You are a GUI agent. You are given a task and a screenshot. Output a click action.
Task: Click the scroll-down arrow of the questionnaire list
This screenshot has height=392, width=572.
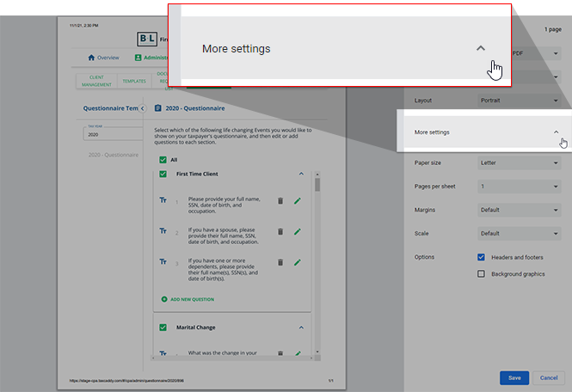317,352
